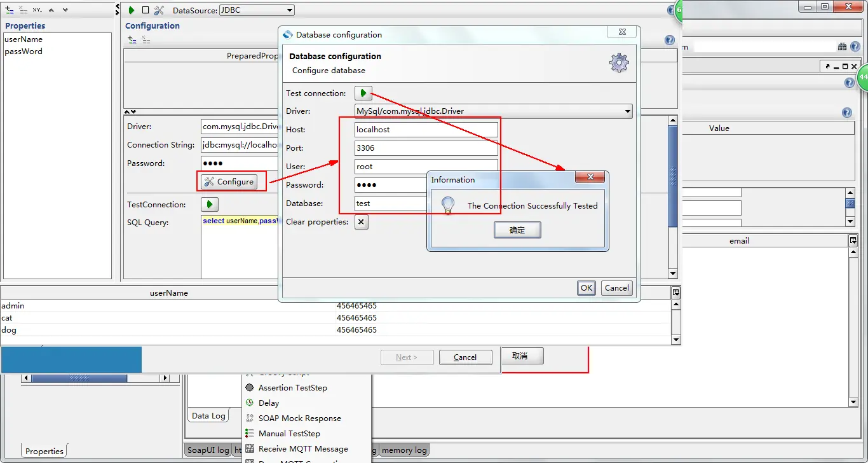Move property down with the down arrow icon
The width and height of the screenshot is (868, 463).
(65, 10)
